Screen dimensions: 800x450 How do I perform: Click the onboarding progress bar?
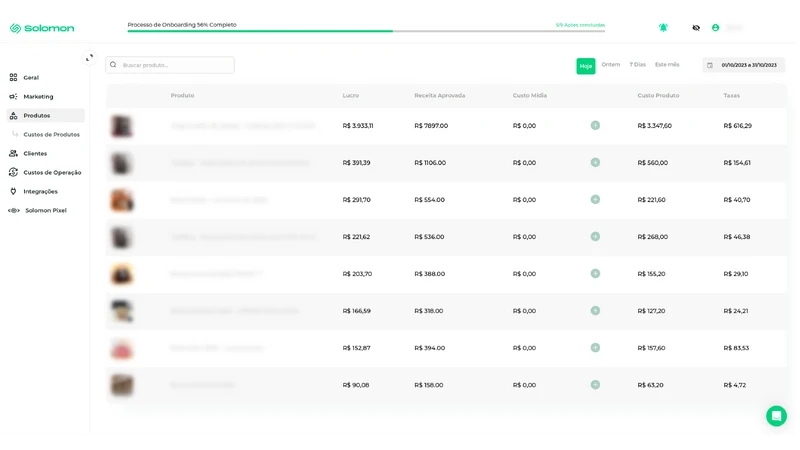pyautogui.click(x=366, y=31)
